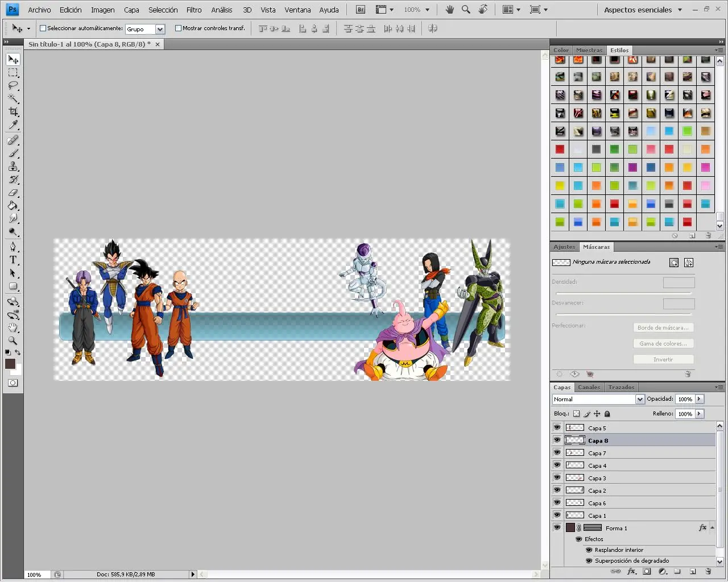Select the Rectangular Marquee tool
The image size is (728, 582).
[x=13, y=73]
